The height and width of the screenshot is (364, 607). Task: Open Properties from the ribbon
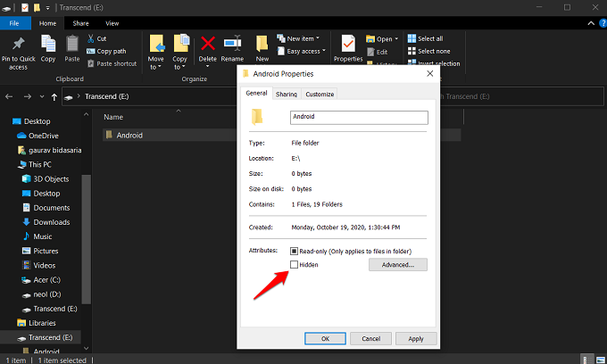tap(348, 49)
